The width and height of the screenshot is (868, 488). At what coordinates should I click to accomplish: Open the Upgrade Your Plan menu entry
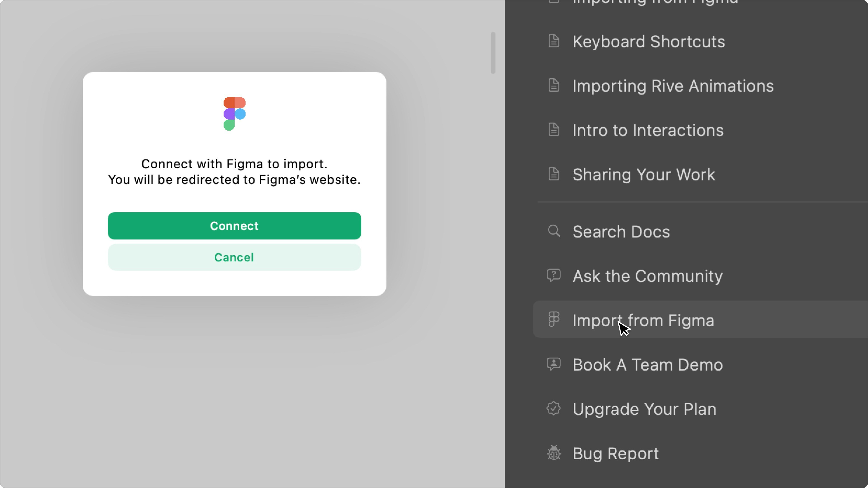pos(644,409)
